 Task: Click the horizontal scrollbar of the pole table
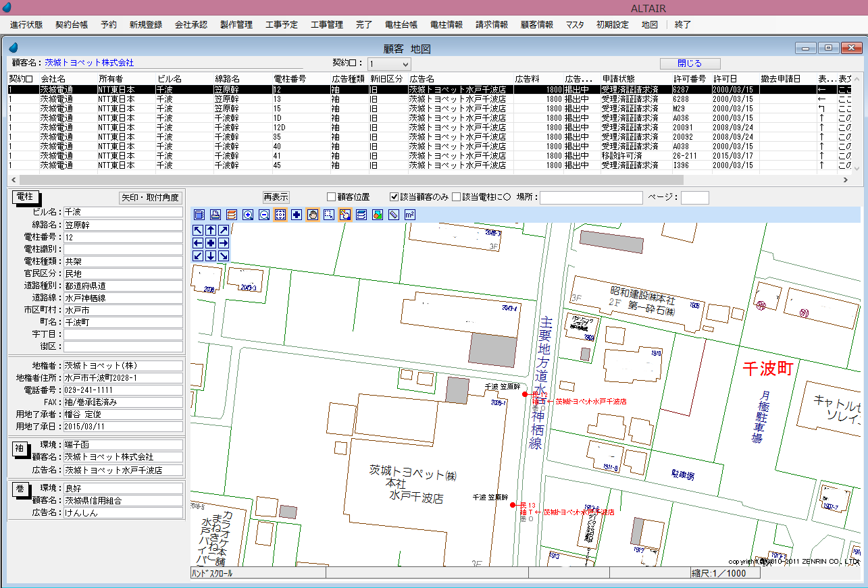351,180
